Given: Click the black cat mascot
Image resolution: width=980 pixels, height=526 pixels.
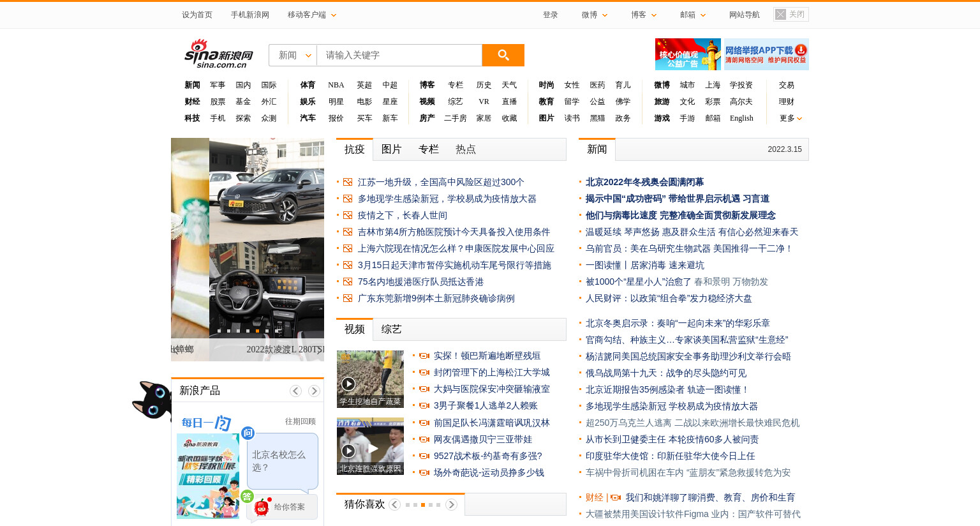Looking at the screenshot, I should tap(152, 400).
